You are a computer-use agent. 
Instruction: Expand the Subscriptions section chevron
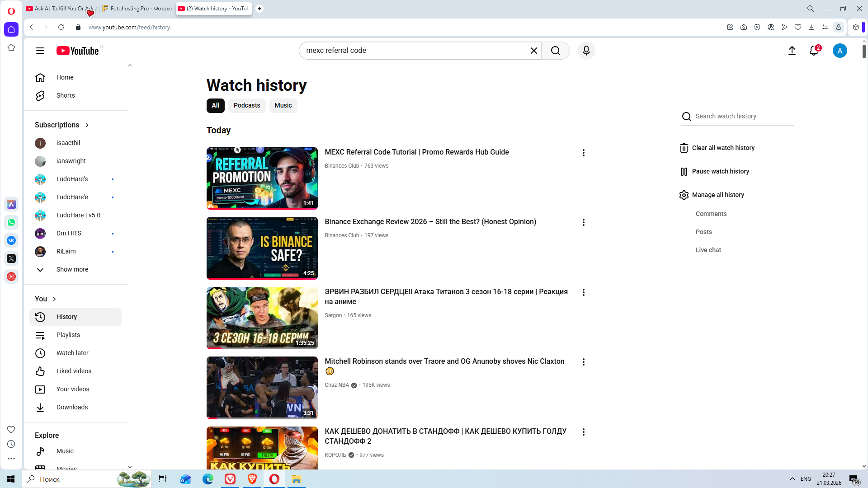coord(87,125)
